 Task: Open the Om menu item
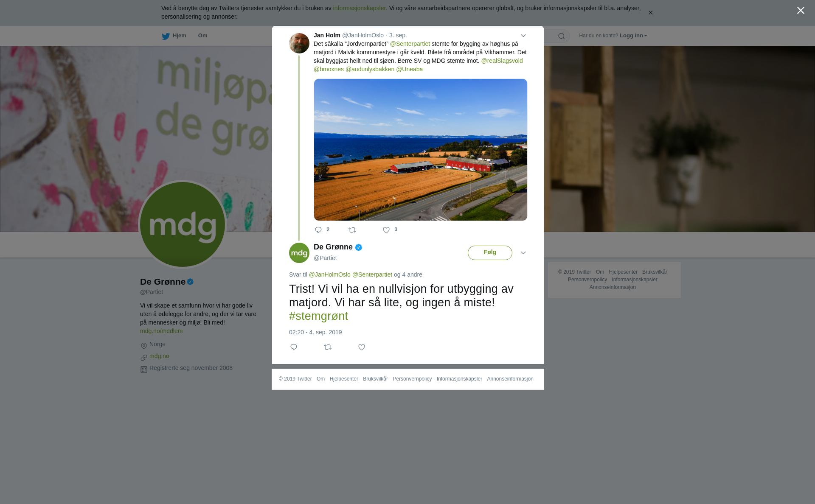(202, 36)
